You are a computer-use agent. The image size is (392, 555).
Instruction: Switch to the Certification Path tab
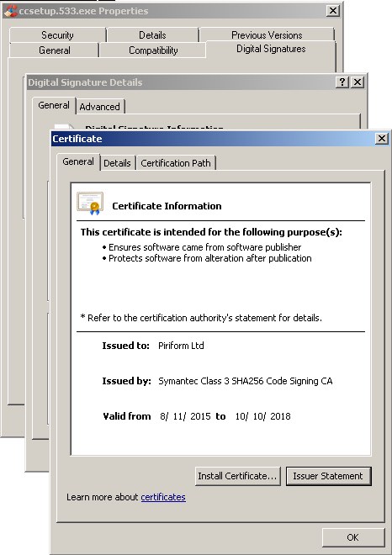pos(176,163)
